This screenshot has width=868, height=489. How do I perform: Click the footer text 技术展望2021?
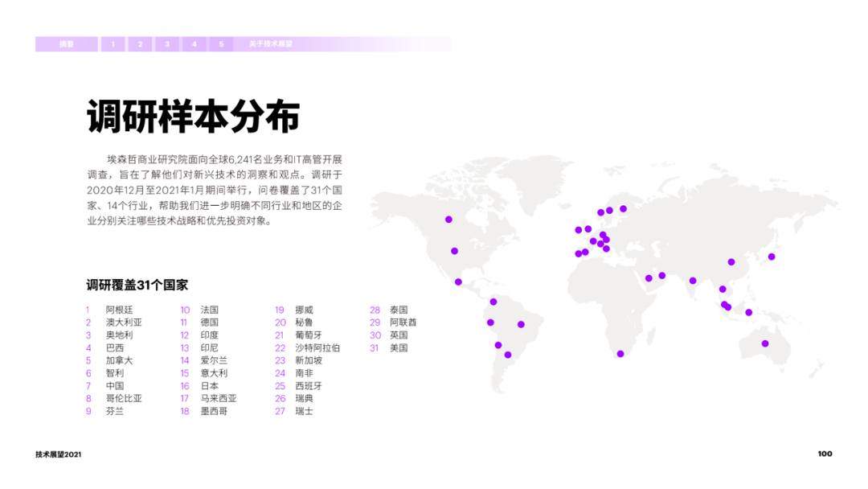click(58, 454)
